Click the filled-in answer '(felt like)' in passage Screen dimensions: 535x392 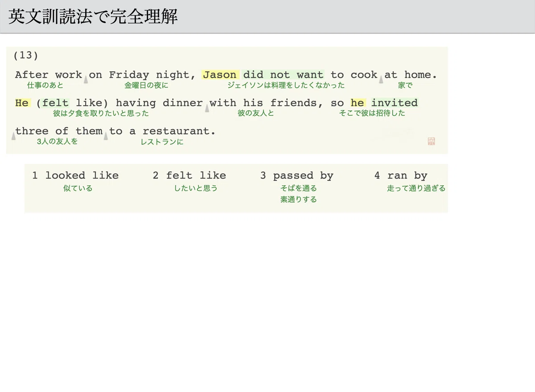click(x=73, y=103)
